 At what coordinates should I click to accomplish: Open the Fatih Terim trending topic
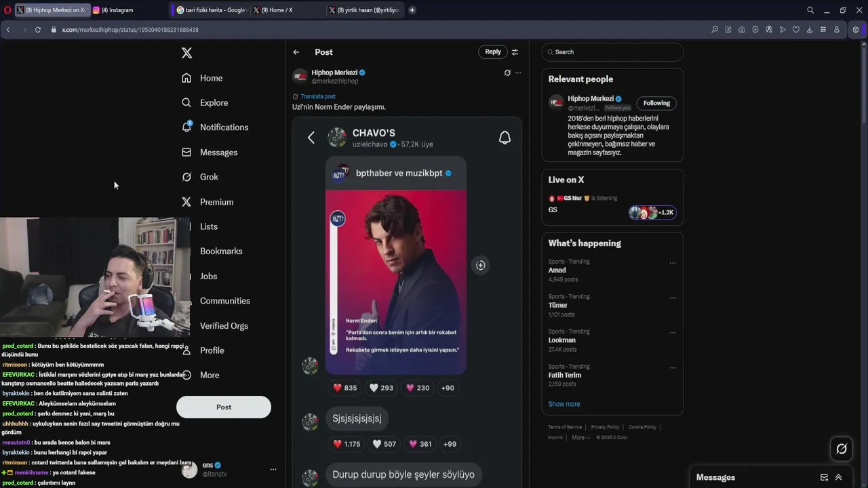tap(565, 375)
